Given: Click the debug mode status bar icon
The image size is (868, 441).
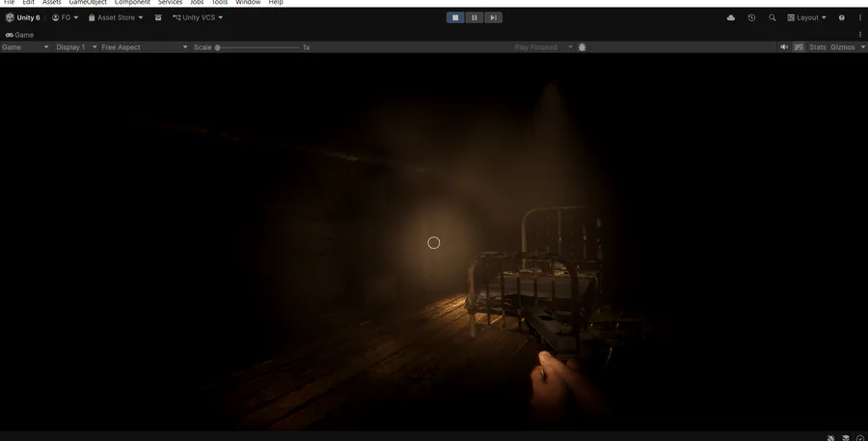Looking at the screenshot, I should tap(831, 438).
